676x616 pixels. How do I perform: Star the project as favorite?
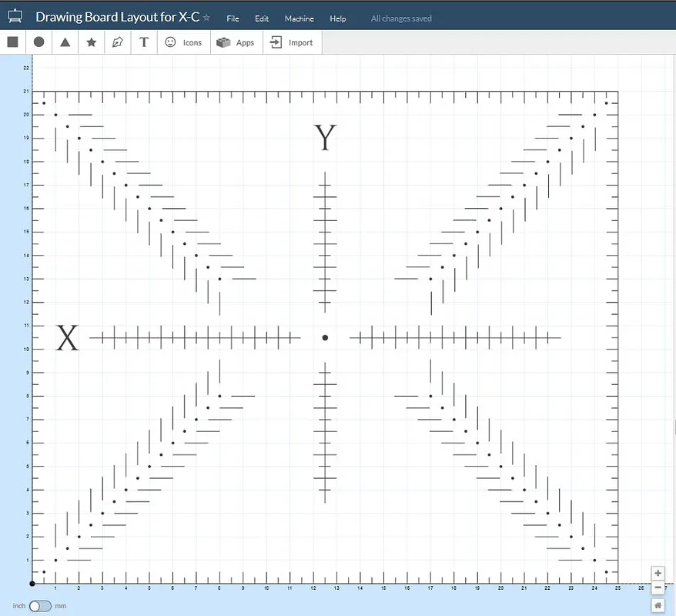coord(206,18)
